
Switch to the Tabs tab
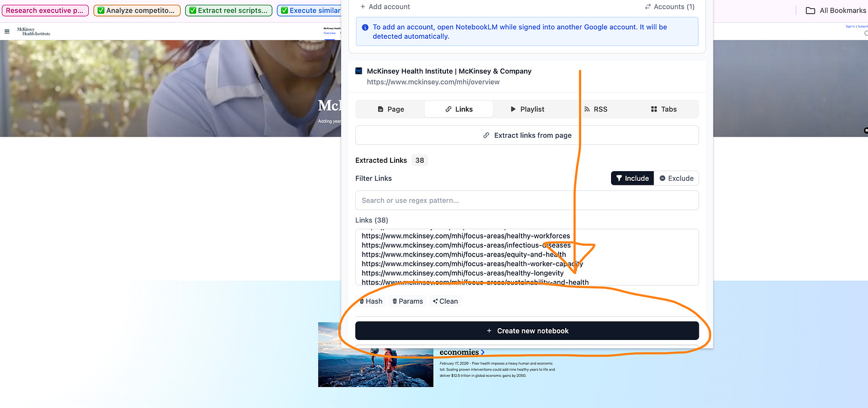click(664, 109)
